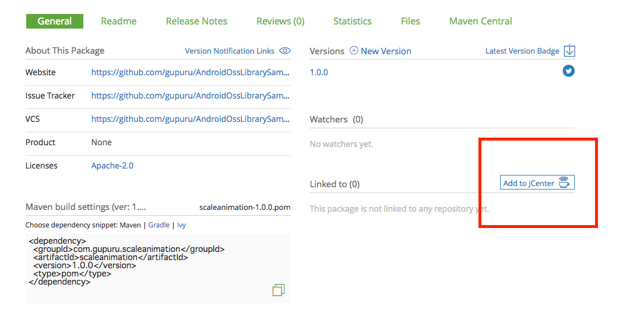
Task: Click the Issue Tracker row label
Action: pyautogui.click(x=50, y=96)
